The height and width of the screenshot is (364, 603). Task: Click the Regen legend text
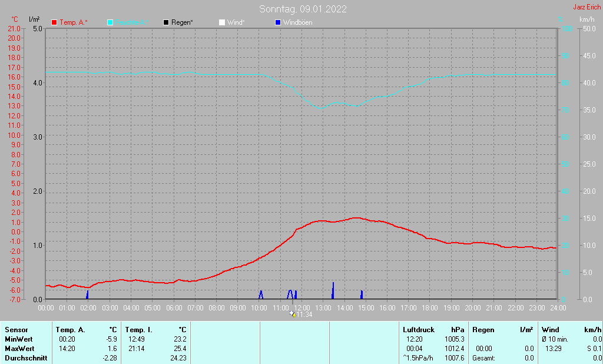point(182,23)
